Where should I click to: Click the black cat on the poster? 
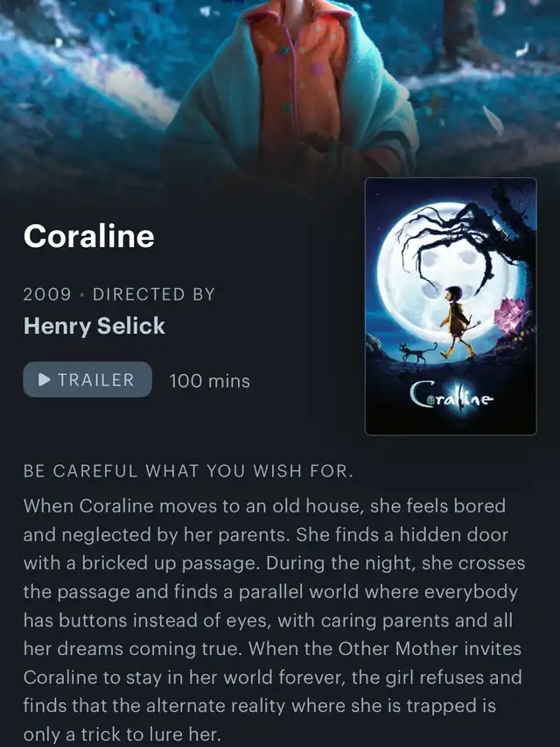417,353
